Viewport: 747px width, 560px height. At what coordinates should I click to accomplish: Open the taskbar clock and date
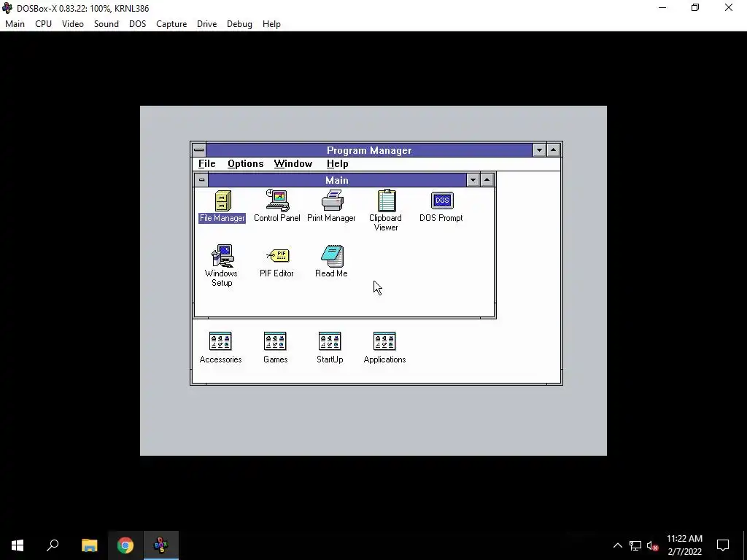click(684, 545)
